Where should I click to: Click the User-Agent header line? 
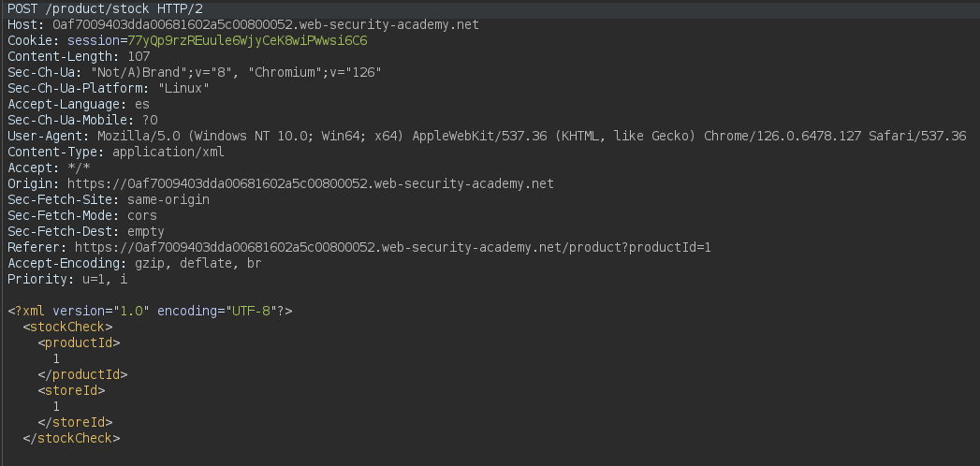click(x=487, y=137)
